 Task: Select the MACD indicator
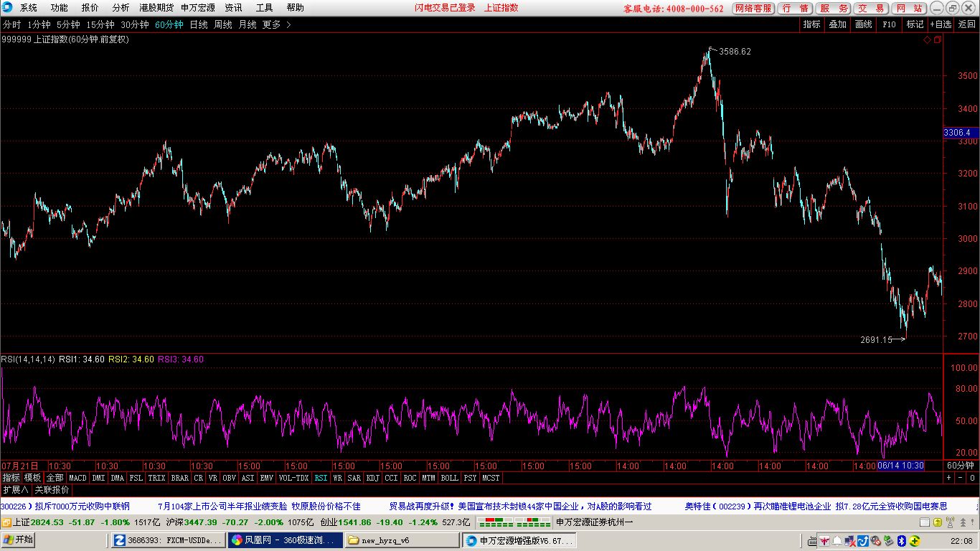[78, 477]
